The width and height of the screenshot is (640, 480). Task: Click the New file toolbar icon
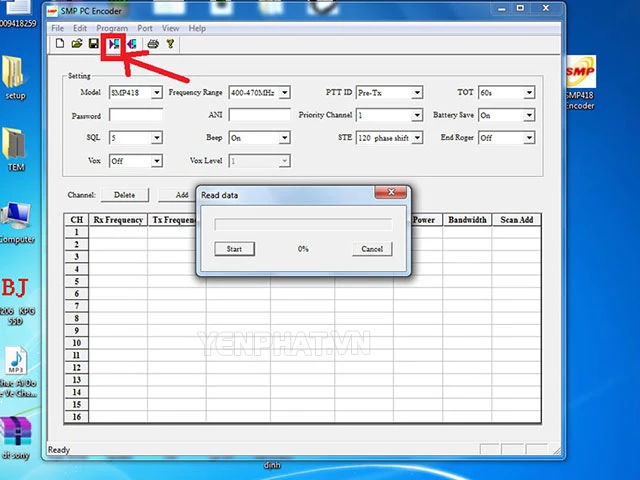60,44
